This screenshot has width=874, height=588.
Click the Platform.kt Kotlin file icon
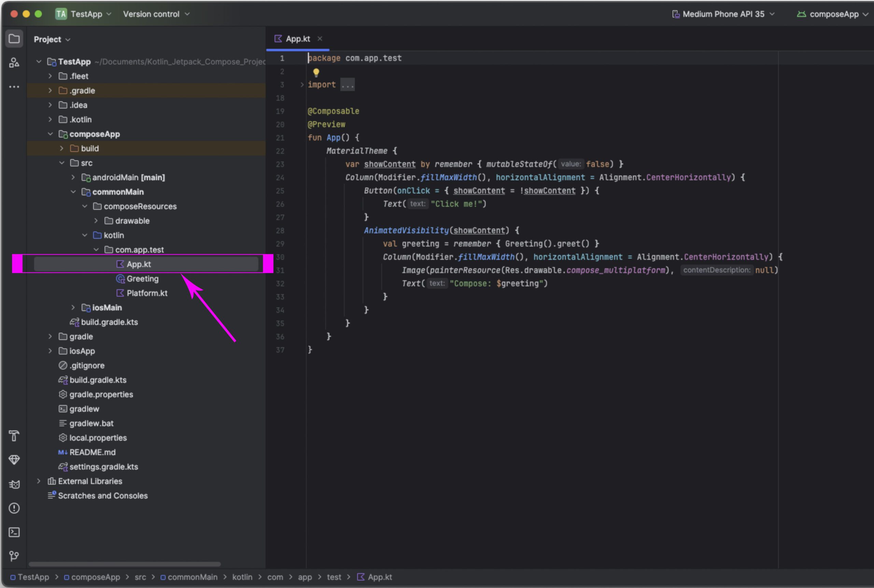tap(120, 293)
